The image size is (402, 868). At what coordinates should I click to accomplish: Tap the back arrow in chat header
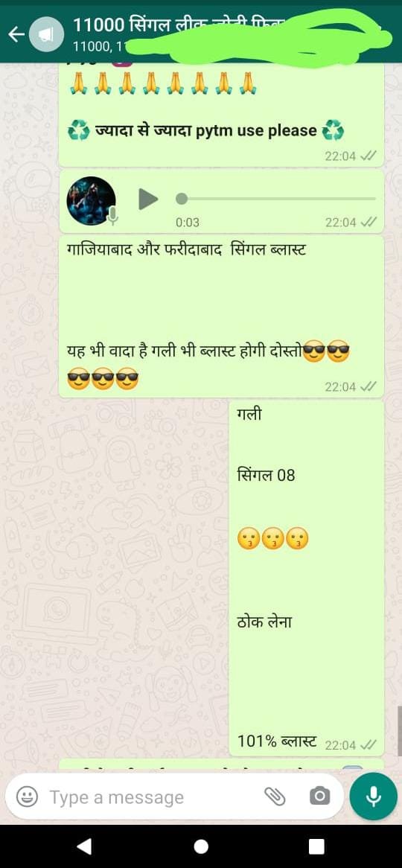16,34
